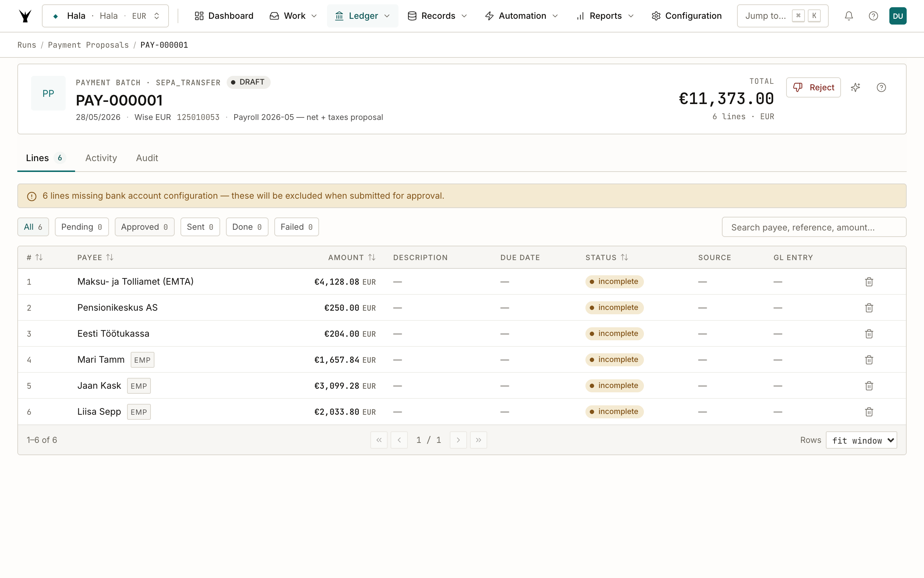Click the €3,099.28 amount cell

coord(345,386)
